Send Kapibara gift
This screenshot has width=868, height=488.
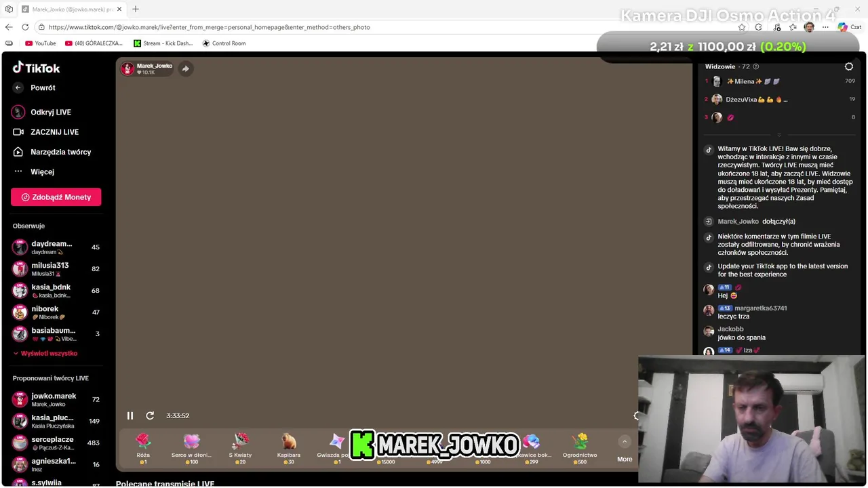[289, 449]
